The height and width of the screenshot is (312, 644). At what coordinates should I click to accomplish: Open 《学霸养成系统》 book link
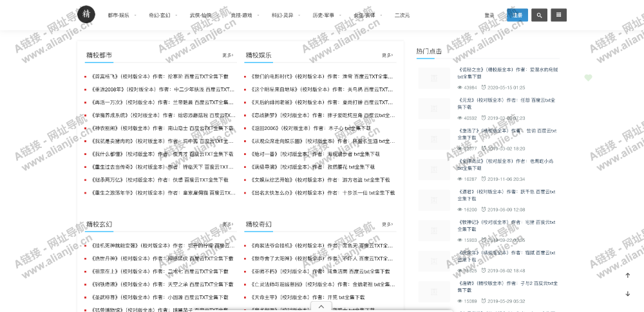click(x=164, y=115)
